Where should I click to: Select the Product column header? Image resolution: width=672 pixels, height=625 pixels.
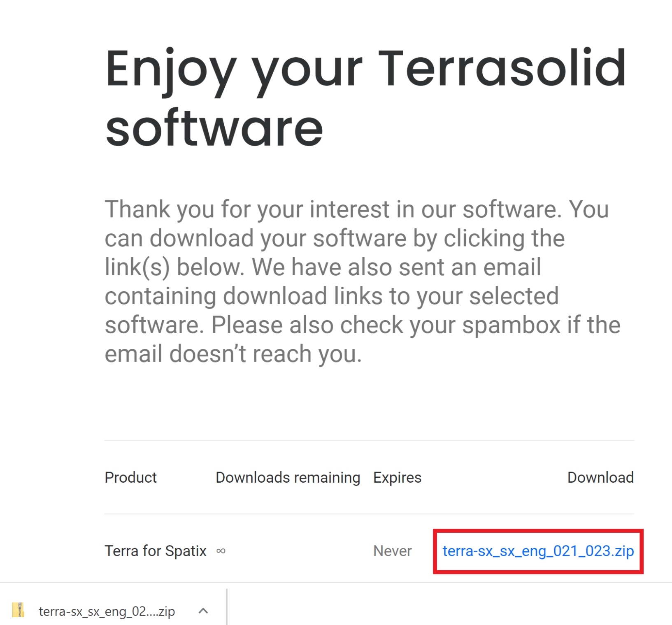(x=130, y=477)
